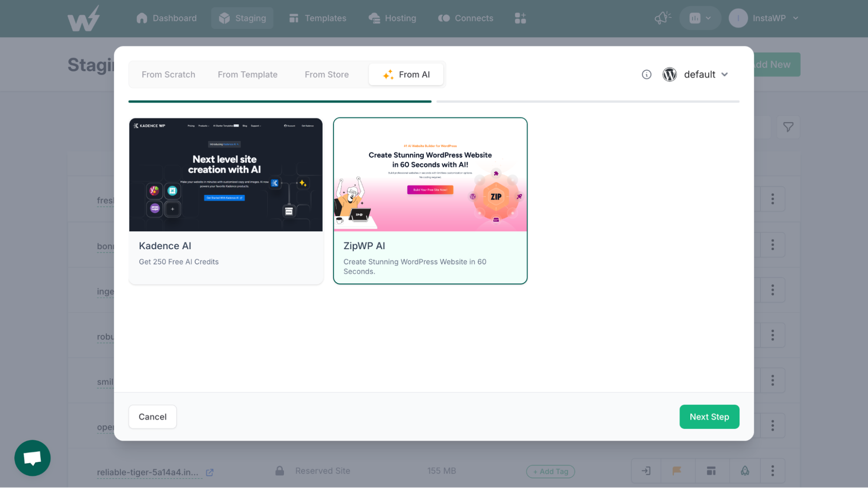Viewport: 868px width, 488px height.
Task: Open external link icon beside reliable-tiger
Action: 210,472
